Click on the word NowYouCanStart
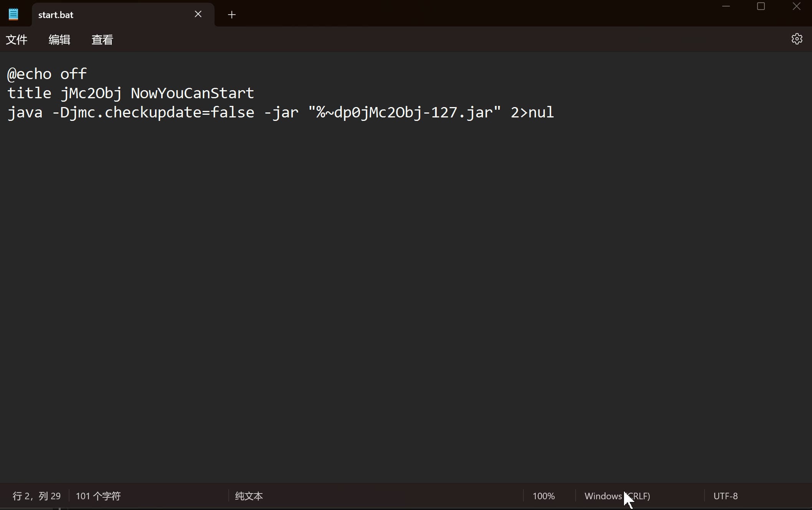Image resolution: width=812 pixels, height=510 pixels. [x=192, y=93]
